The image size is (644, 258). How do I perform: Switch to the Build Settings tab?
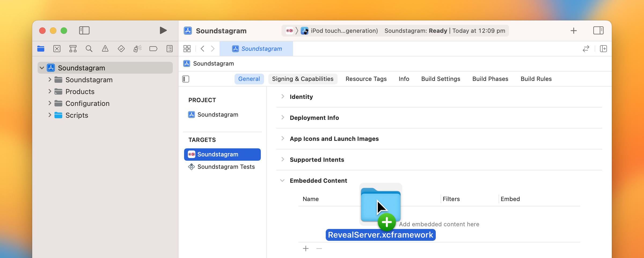click(441, 79)
